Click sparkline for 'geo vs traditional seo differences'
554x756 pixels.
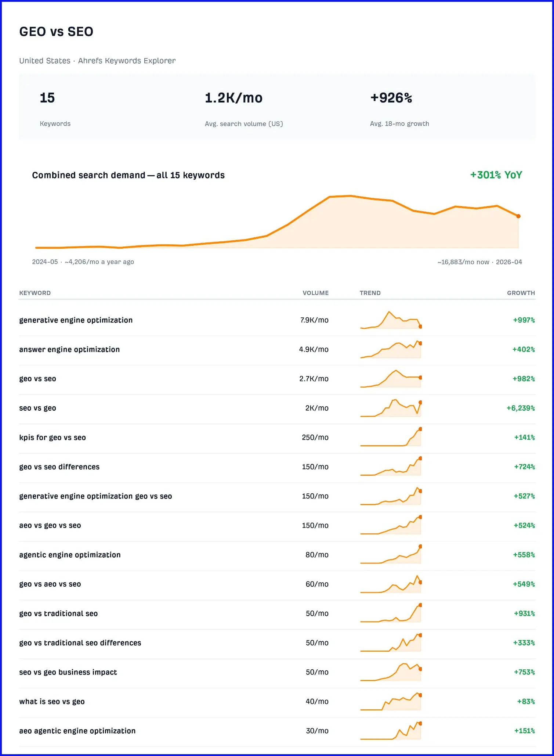click(x=391, y=643)
